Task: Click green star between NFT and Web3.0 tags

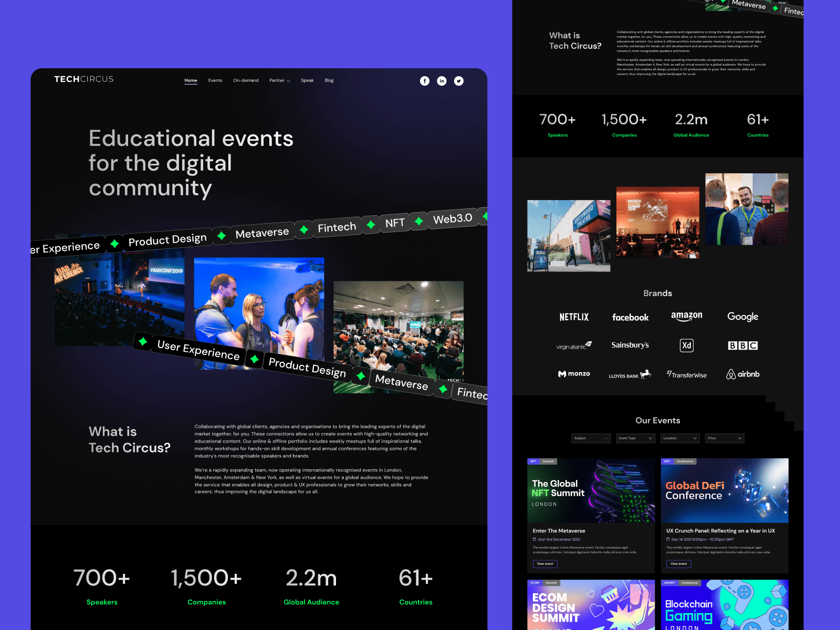Action: pos(419,221)
